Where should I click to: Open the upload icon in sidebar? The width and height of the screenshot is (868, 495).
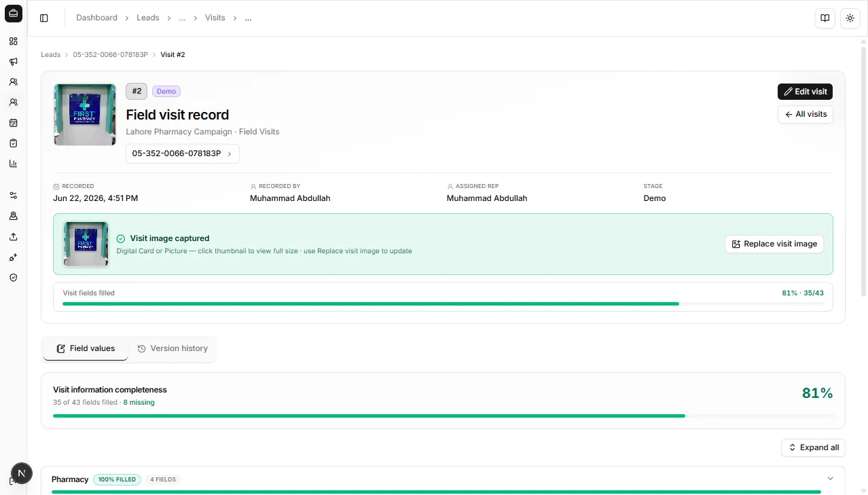click(13, 237)
